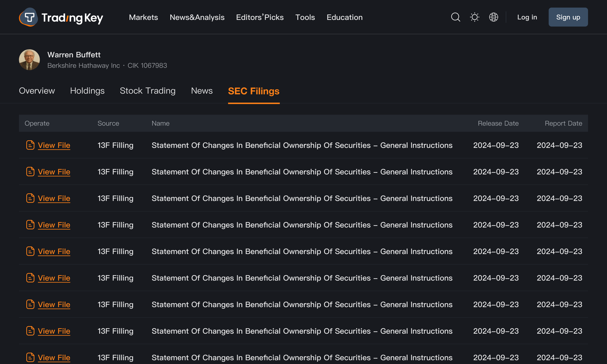Image resolution: width=607 pixels, height=364 pixels.
Task: Open the Education menu
Action: coord(345,17)
